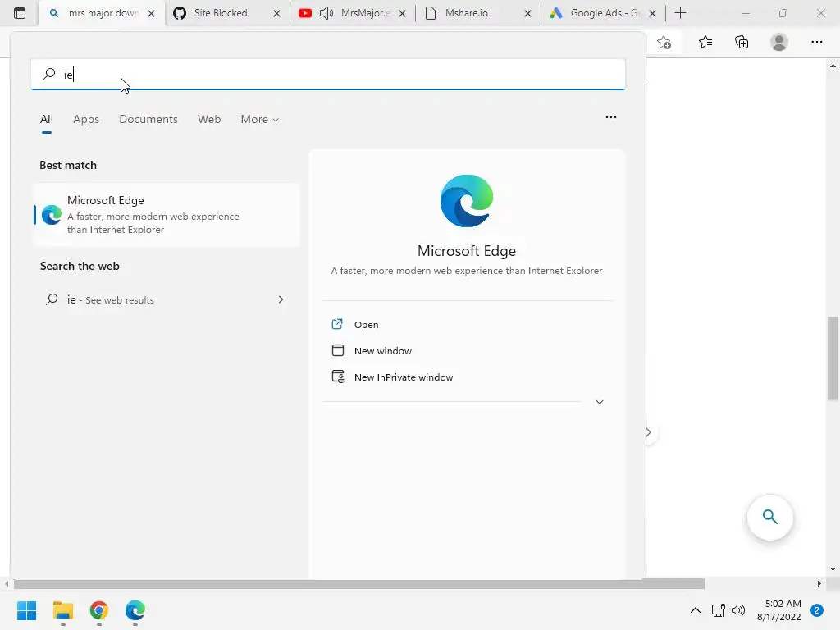This screenshot has width=840, height=630.
Task: Open the notification center badge
Action: 817,610
